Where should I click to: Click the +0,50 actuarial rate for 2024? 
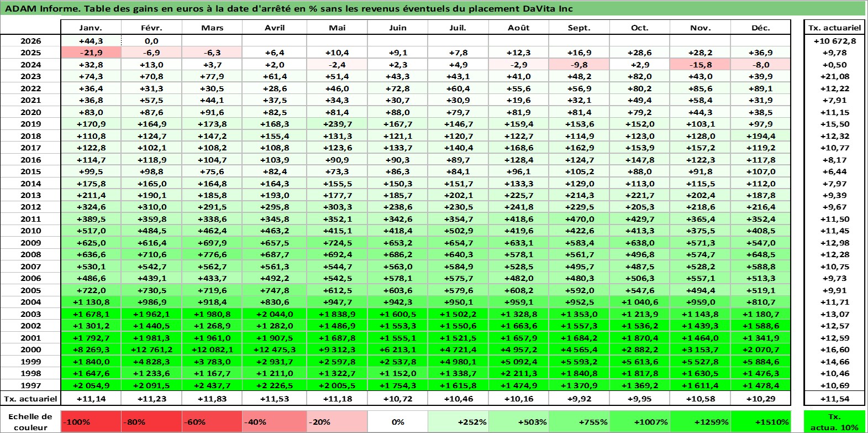(834, 65)
